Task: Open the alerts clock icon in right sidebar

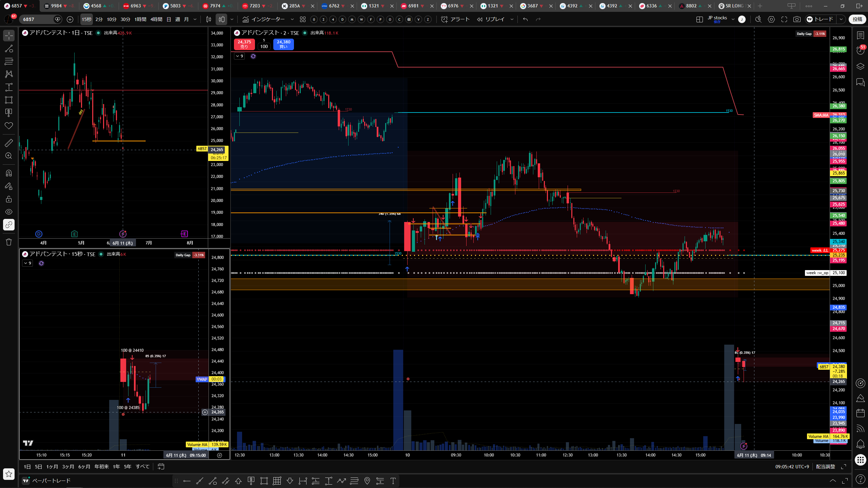Action: coord(861,50)
